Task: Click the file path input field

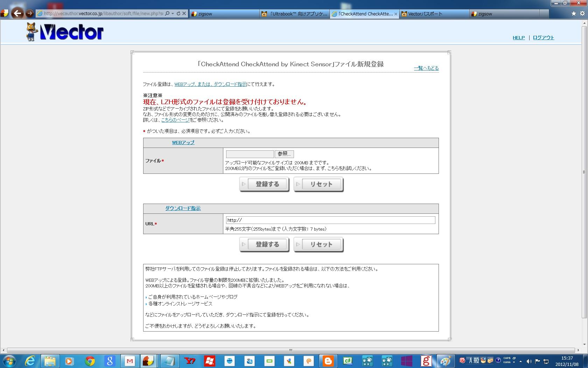Action: 250,154
